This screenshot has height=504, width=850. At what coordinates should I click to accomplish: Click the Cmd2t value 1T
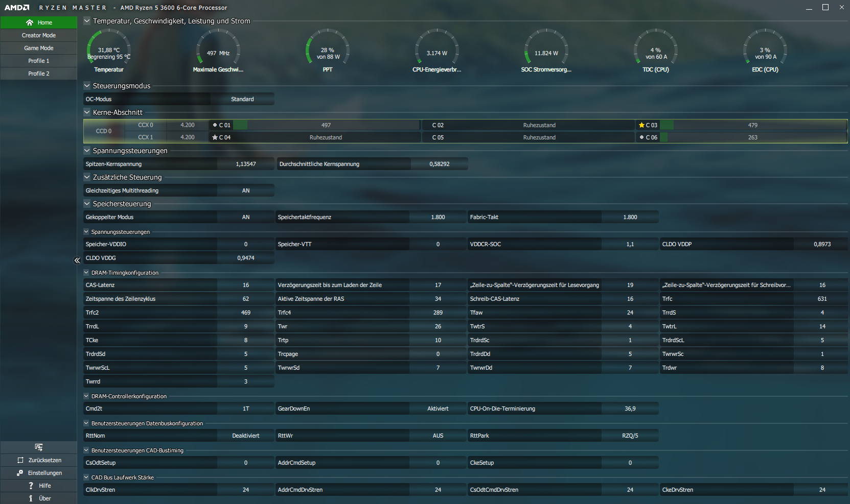(x=246, y=409)
